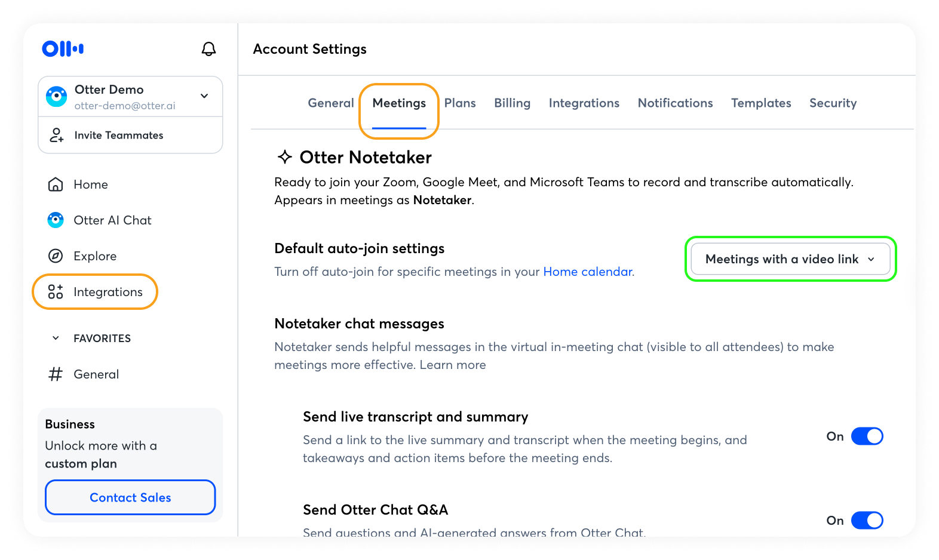Select the Security tab

click(833, 103)
